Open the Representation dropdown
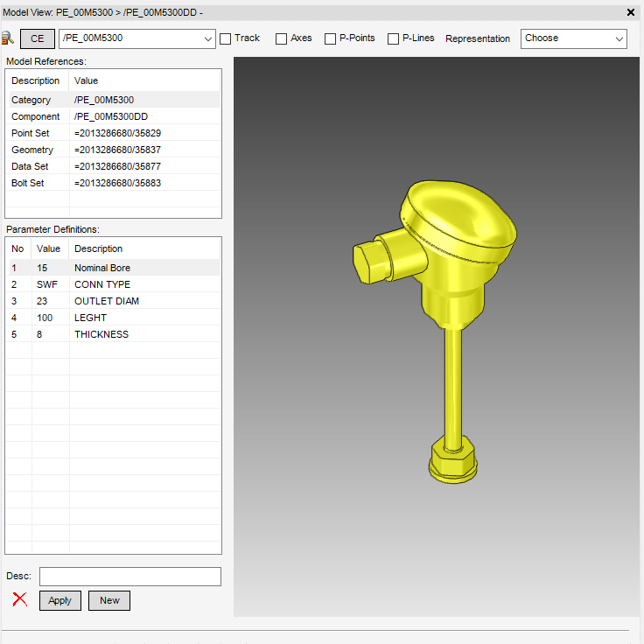 click(x=574, y=38)
